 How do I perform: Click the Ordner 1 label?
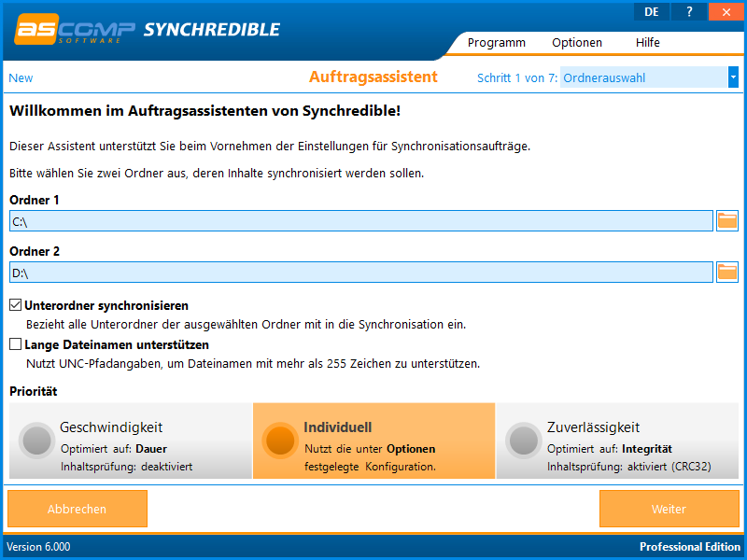tap(35, 200)
